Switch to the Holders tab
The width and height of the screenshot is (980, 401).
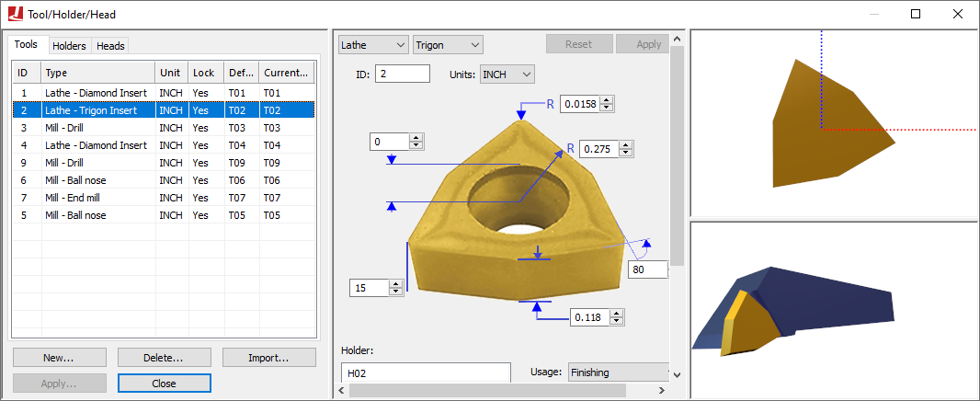pyautogui.click(x=69, y=46)
